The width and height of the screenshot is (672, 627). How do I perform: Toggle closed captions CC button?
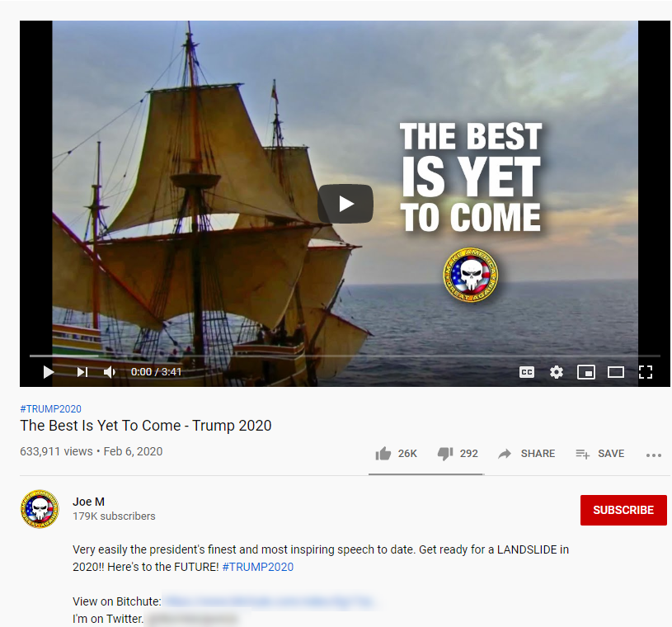coord(527,372)
